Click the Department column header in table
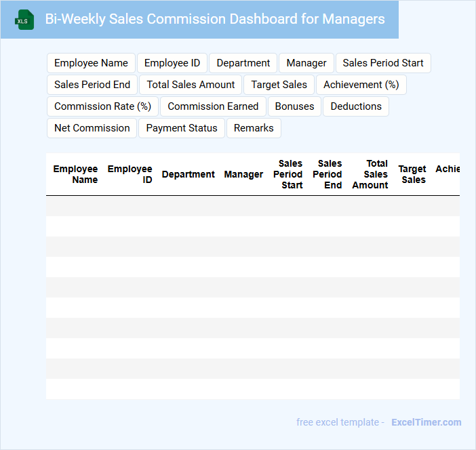This screenshot has width=476, height=450. [188, 174]
